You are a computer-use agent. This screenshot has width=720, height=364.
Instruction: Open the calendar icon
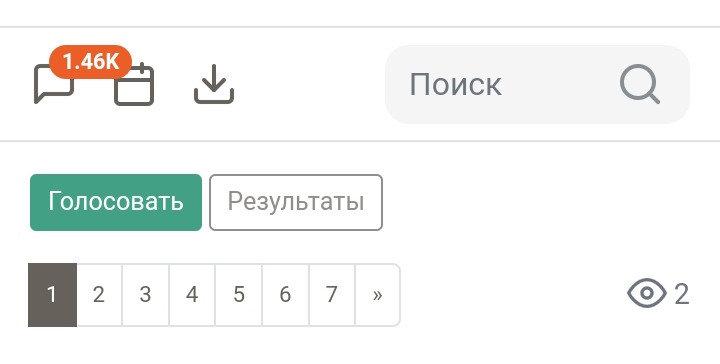[134, 85]
